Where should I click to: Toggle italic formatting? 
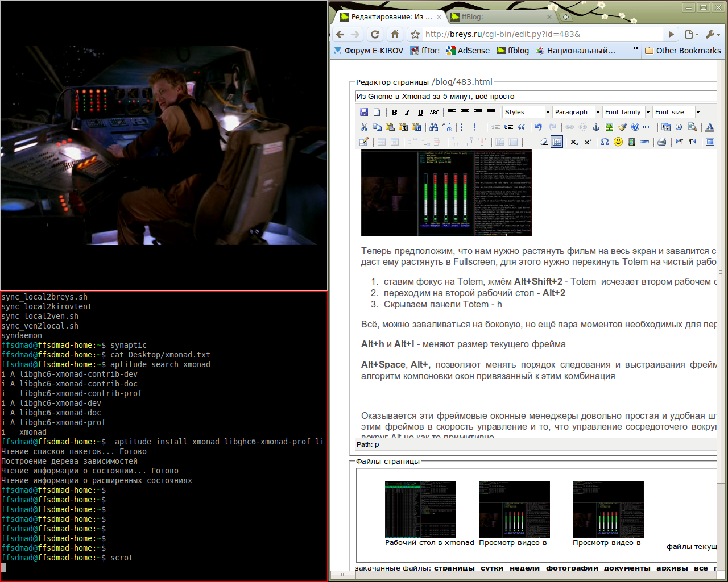tap(407, 112)
